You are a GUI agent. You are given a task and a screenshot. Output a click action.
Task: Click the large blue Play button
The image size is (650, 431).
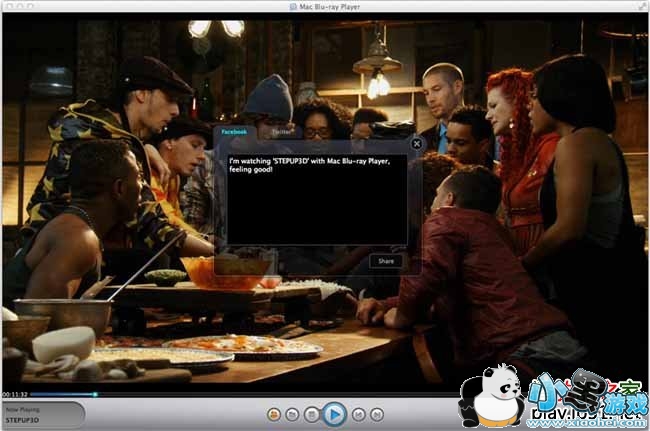[334, 414]
